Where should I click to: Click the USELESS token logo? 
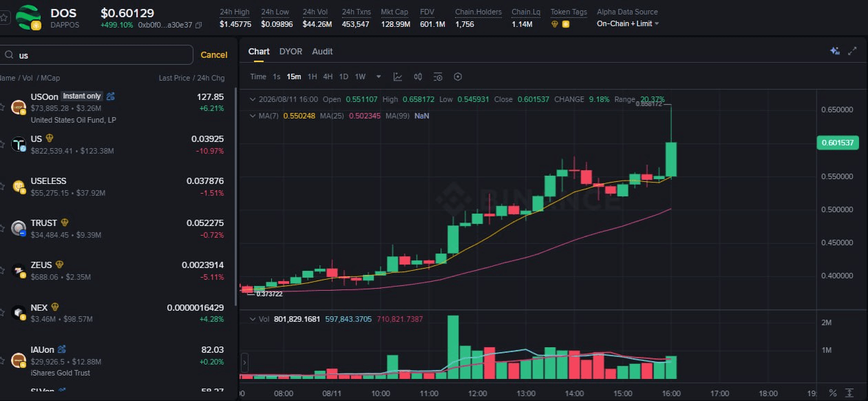click(x=19, y=186)
